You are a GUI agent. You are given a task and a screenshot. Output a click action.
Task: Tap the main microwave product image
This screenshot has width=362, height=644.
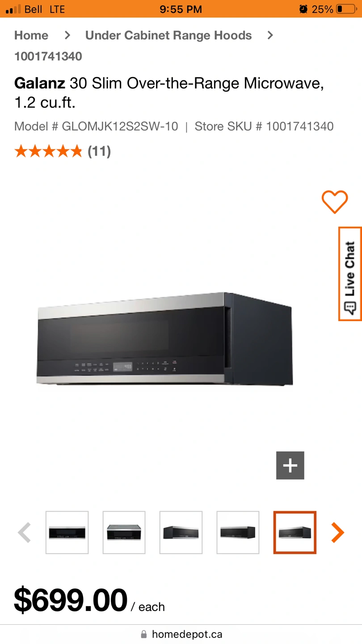[164, 339]
